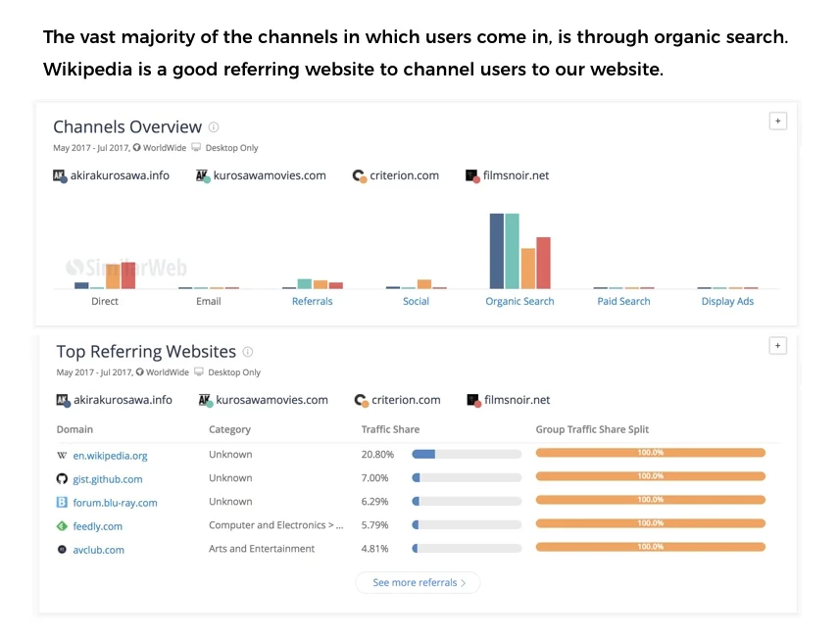Image resolution: width=840 pixels, height=639 pixels.
Task: Click the blu-ray forum B favicon
Action: [x=62, y=502]
